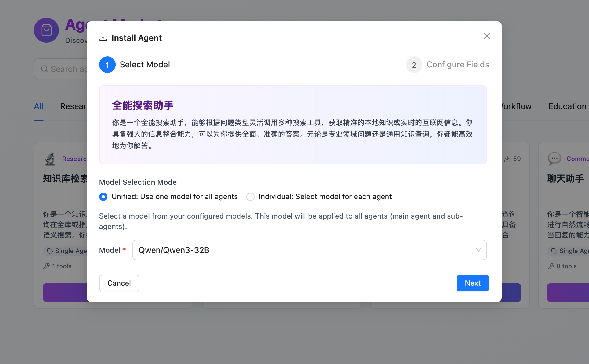This screenshot has height=364, width=589.
Task: Click the download count icon showing 59
Action: click(508, 159)
